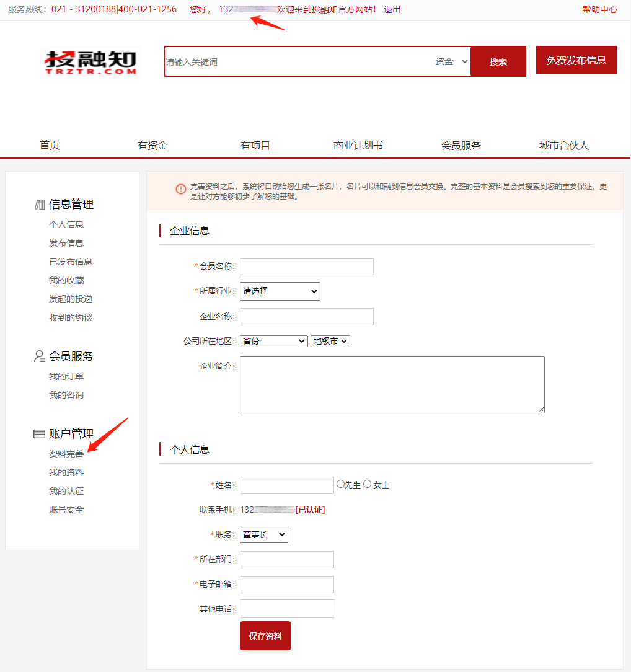Click the warning icon in the notice banner
The image size is (631, 672).
(180, 187)
